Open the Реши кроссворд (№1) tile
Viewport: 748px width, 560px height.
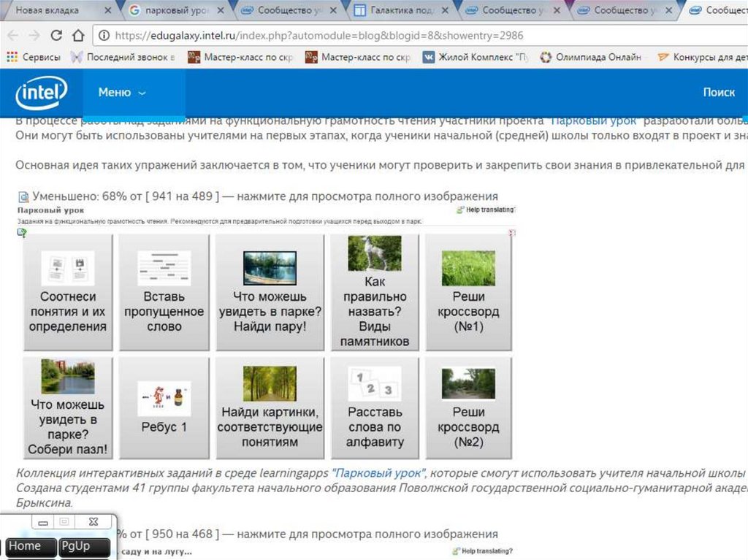coord(468,292)
